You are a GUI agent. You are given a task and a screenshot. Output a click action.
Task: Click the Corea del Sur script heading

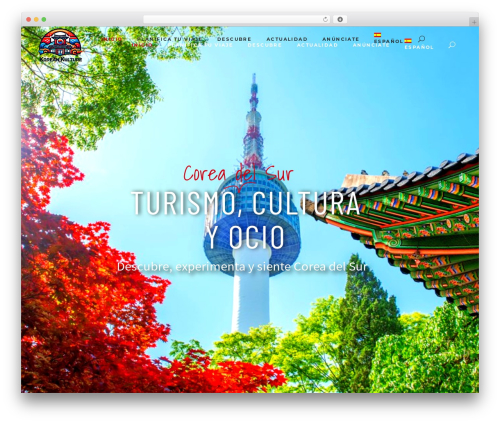click(x=238, y=174)
